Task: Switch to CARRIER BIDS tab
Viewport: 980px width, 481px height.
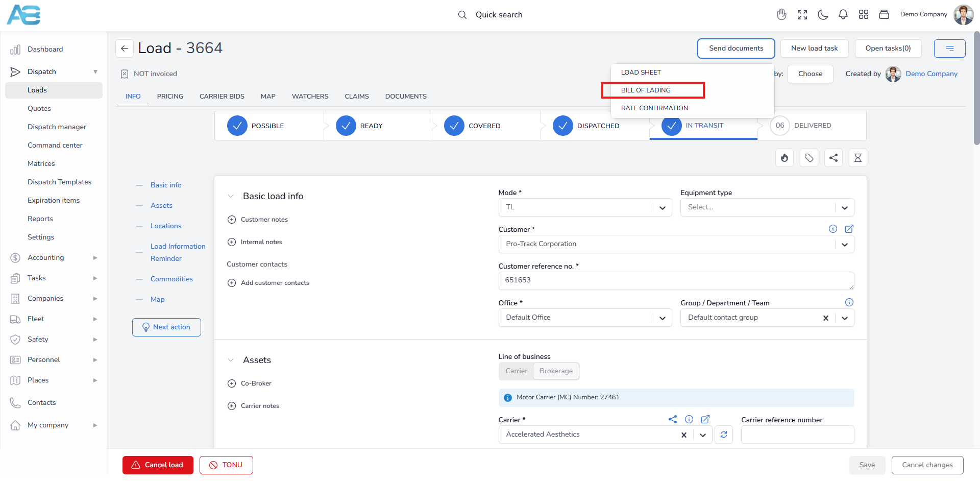Action: 222,96
